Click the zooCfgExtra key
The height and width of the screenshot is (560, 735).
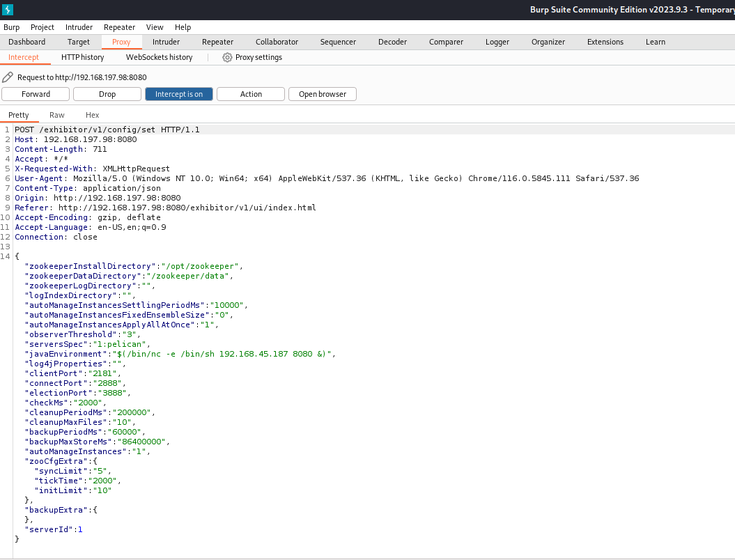click(56, 461)
